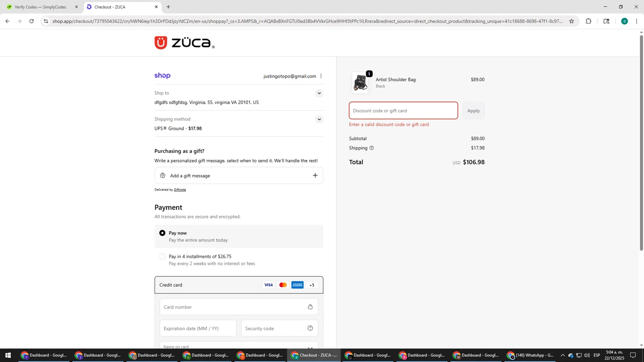Click the American Express icon
Viewport: 644px width, 362px height.
[x=298, y=285]
